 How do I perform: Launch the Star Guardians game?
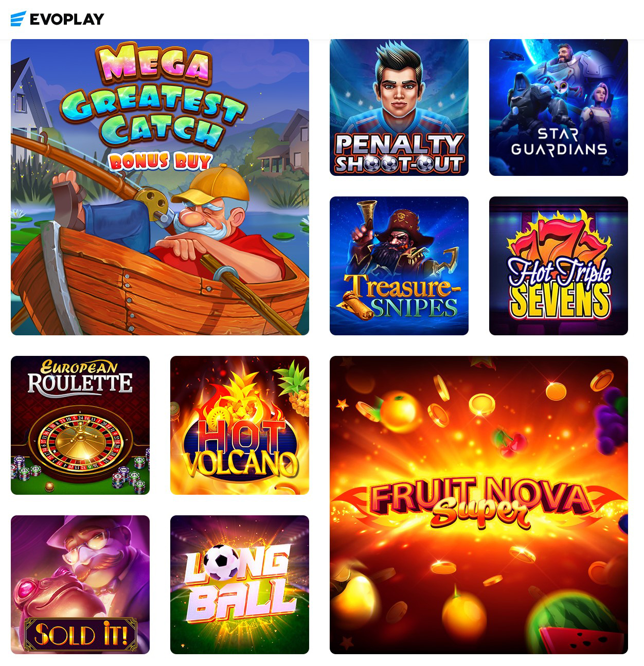(559, 107)
